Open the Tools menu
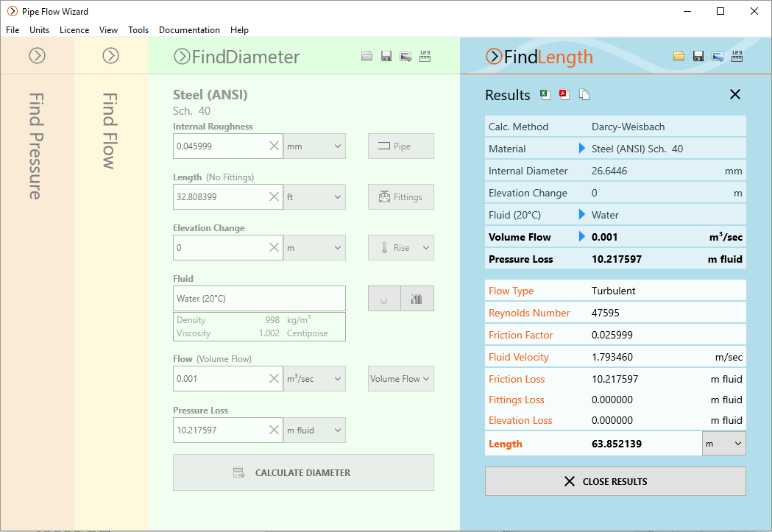This screenshot has height=532, width=772. click(138, 30)
